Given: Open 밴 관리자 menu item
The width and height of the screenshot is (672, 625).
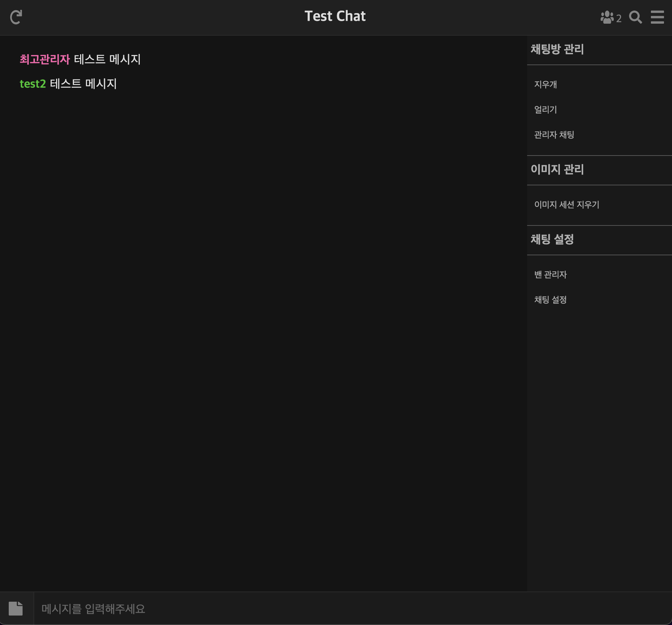Looking at the screenshot, I should pyautogui.click(x=550, y=275).
